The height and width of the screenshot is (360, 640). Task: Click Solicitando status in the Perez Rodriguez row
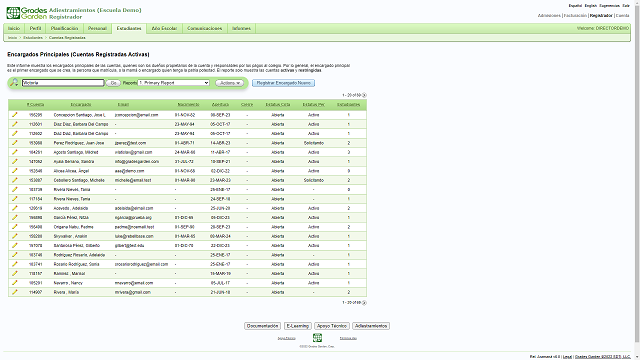(x=313, y=143)
